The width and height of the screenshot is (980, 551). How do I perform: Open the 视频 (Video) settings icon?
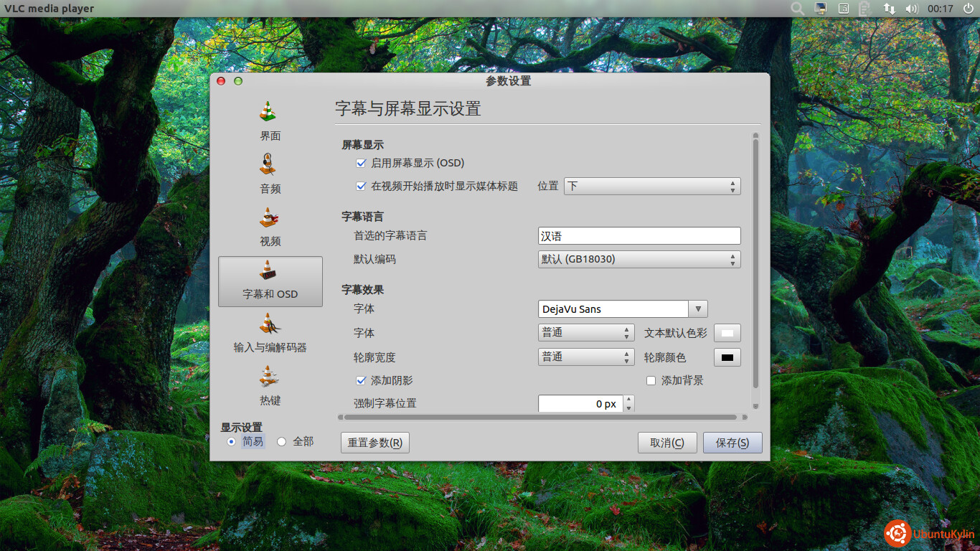(269, 218)
